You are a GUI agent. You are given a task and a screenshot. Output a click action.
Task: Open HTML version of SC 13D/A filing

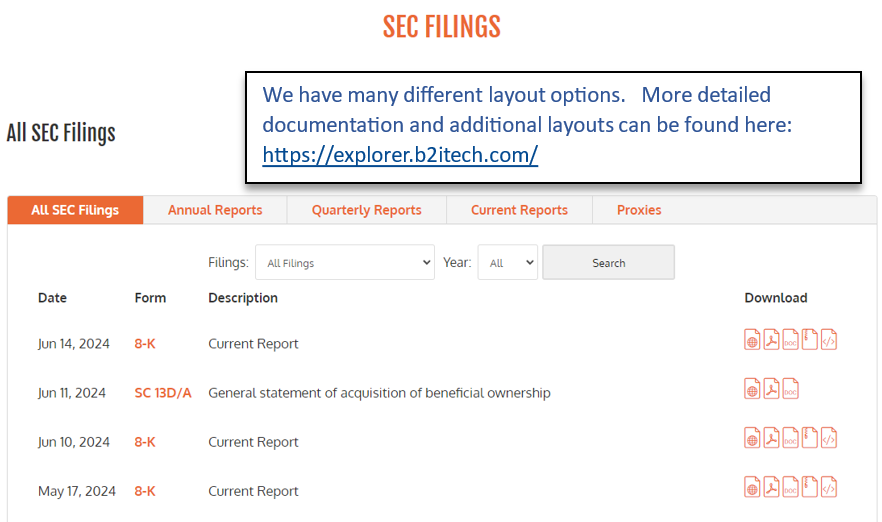(x=752, y=389)
